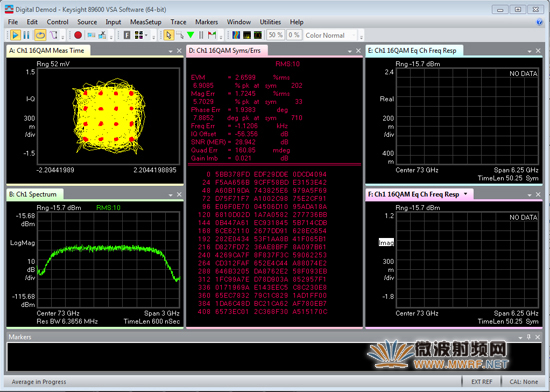Viewport: 550px width, 392px height.
Task: Select tab B: Ch1 Spectrum
Action: 34,194
